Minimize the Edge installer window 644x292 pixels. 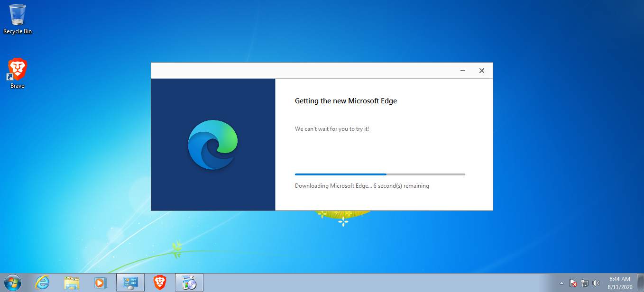point(462,70)
